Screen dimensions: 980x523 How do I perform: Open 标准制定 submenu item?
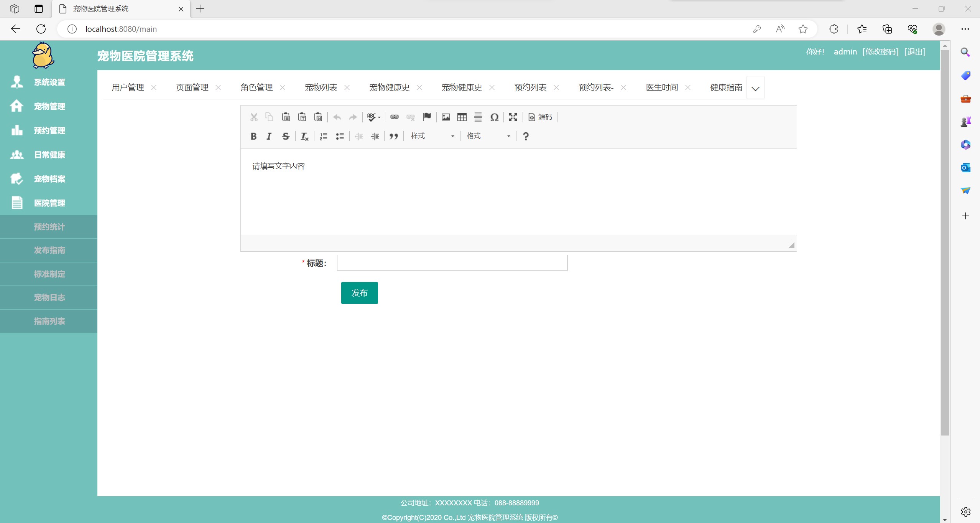49,274
